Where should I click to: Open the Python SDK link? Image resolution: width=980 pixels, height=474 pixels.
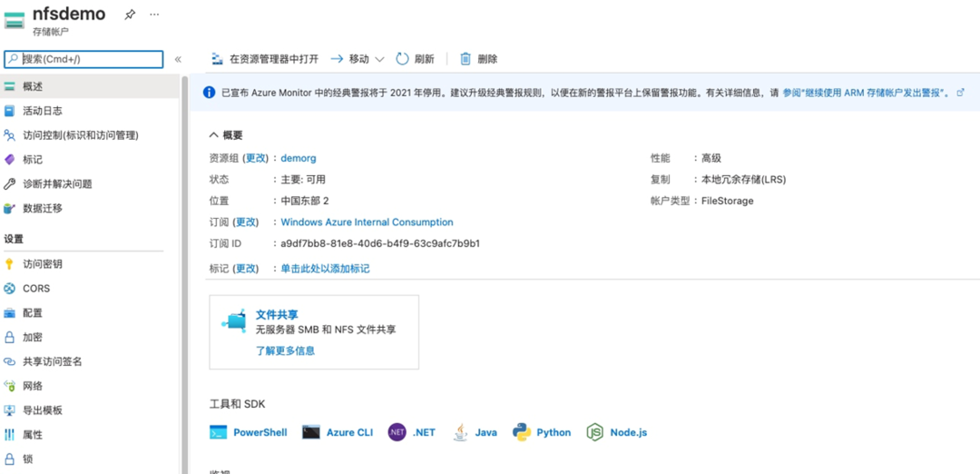[554, 432]
